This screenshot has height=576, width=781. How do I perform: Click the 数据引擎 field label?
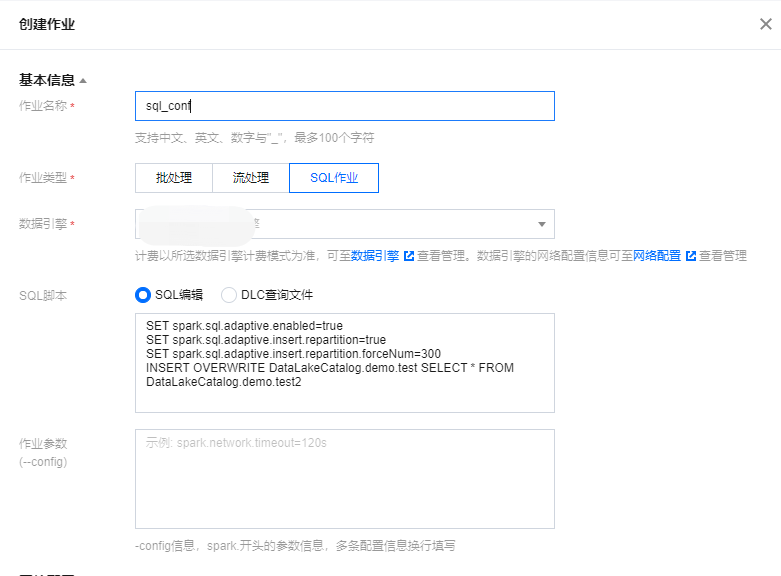click(43, 224)
